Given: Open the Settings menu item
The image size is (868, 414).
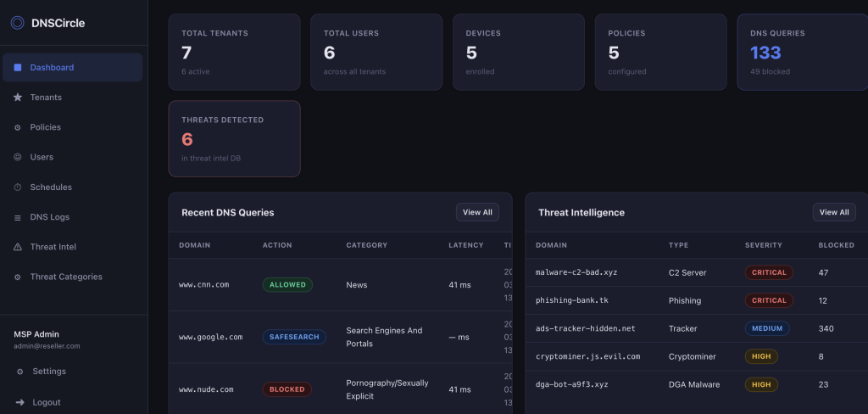Looking at the screenshot, I should [x=48, y=372].
